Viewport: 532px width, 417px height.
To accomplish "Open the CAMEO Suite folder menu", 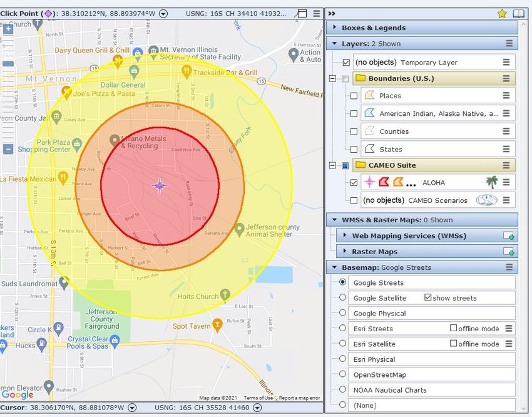I will click(506, 165).
